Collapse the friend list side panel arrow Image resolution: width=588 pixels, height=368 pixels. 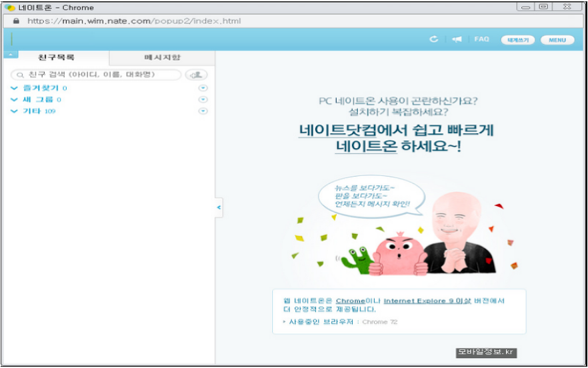(x=219, y=207)
